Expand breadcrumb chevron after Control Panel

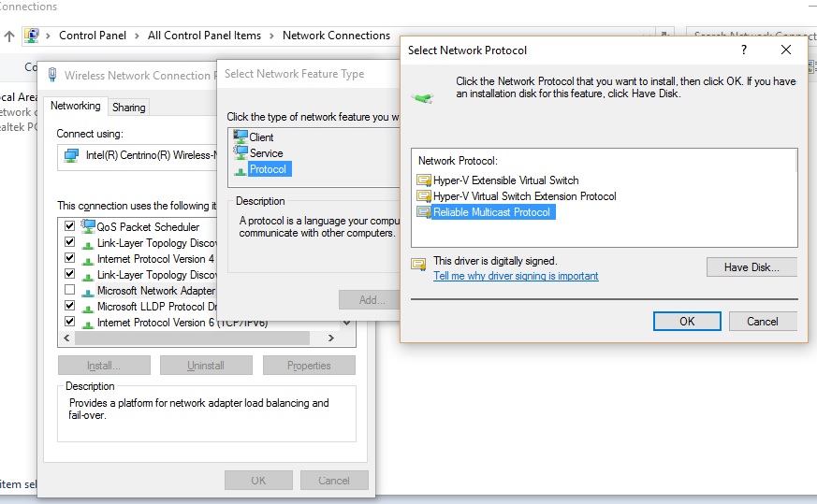137,36
